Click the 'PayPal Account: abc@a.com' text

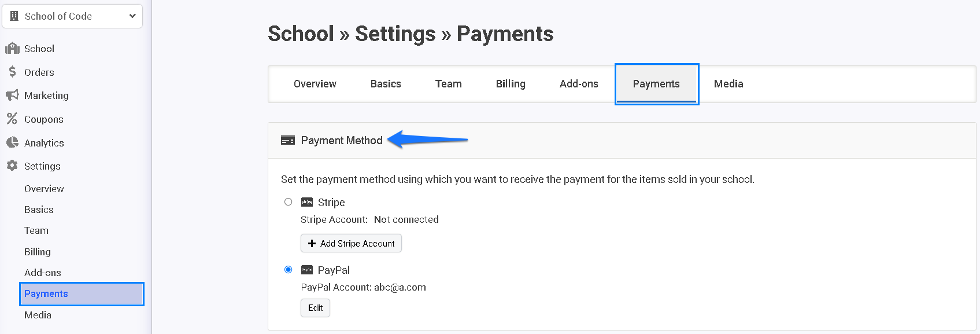(363, 287)
